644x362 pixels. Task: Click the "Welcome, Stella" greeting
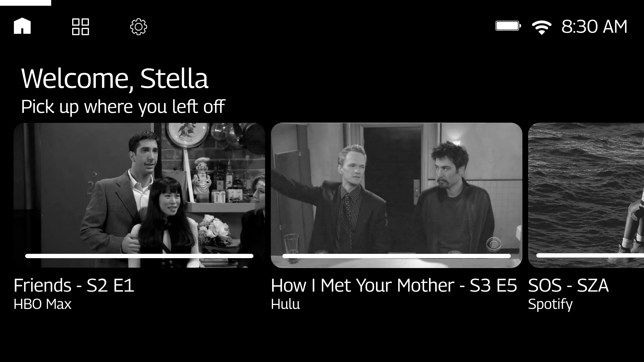pos(115,79)
